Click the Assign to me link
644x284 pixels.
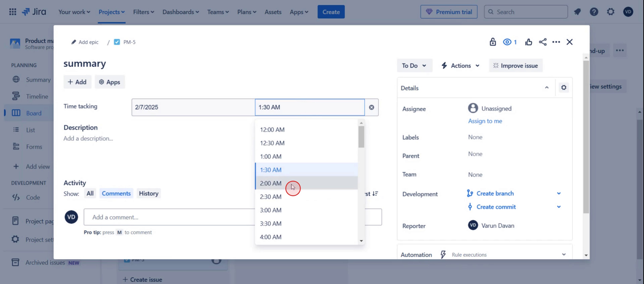[x=485, y=121]
